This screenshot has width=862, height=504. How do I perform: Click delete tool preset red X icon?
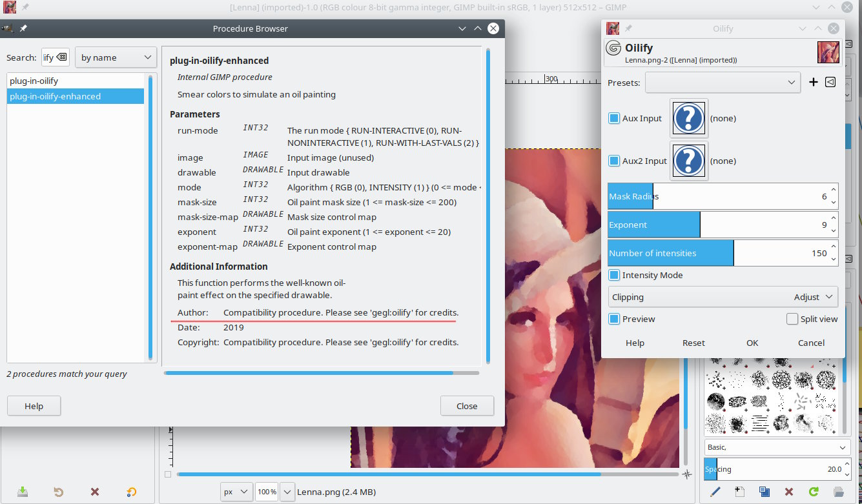click(x=95, y=492)
